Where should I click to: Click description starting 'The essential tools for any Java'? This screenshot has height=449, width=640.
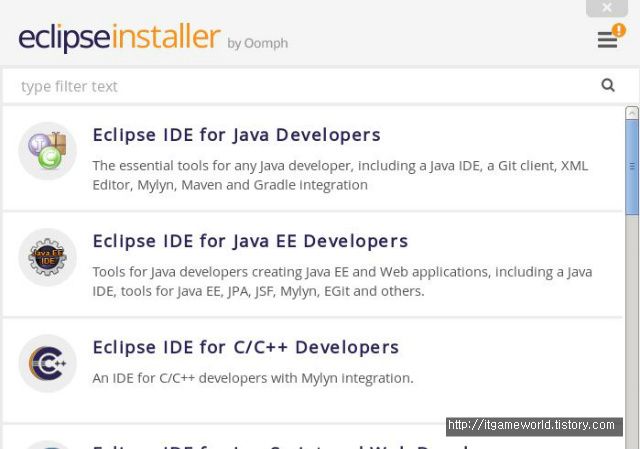[x=340, y=175]
